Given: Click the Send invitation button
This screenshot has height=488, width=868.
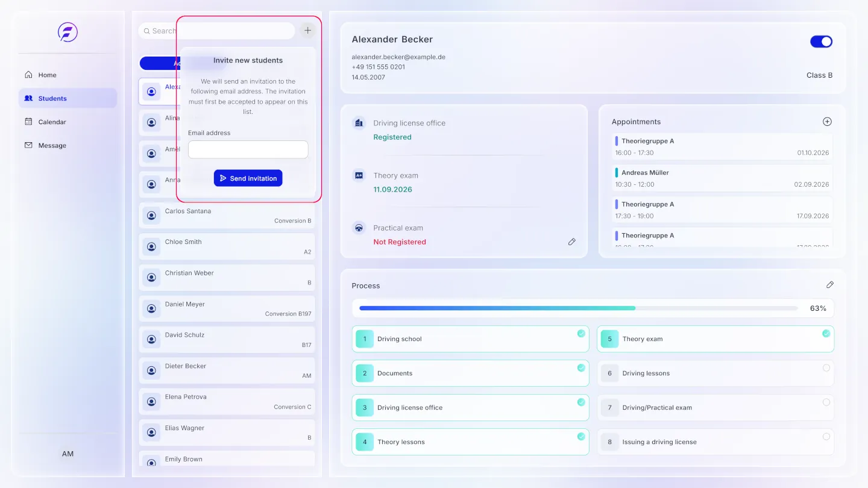Looking at the screenshot, I should tap(248, 178).
